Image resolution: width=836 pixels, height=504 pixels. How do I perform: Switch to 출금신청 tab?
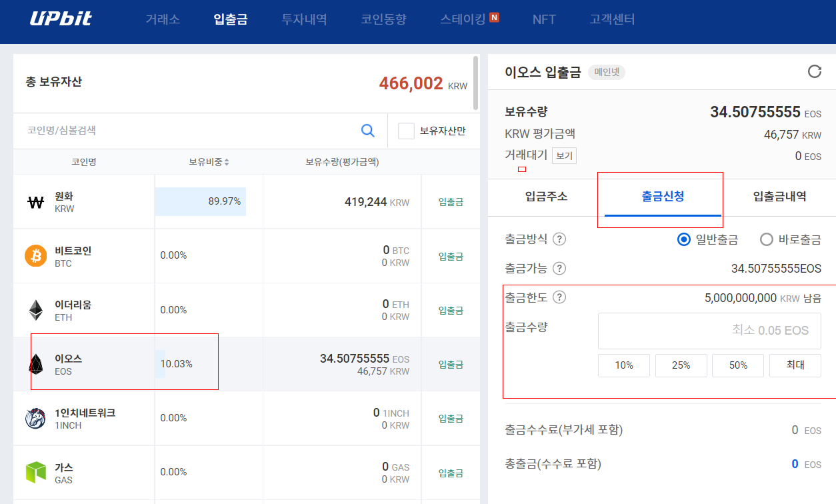[x=663, y=197]
